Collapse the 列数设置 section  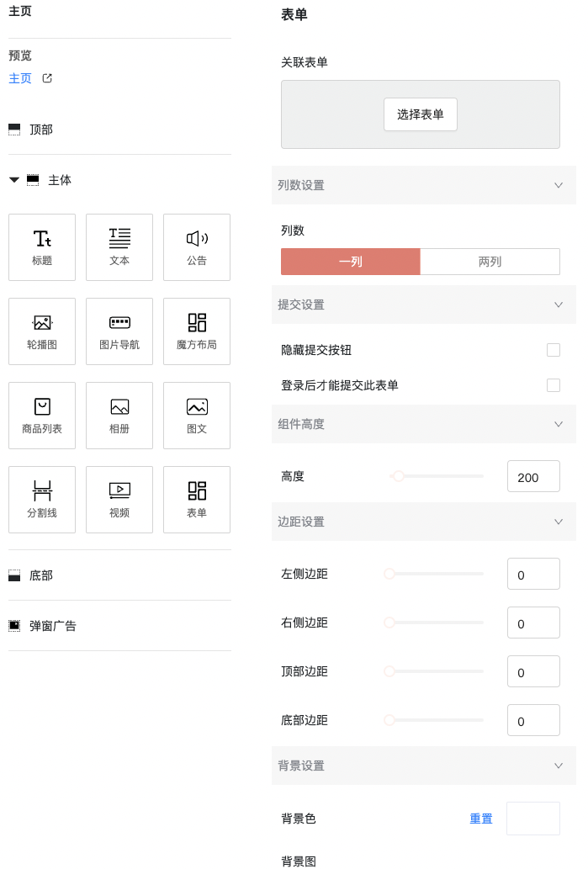(x=424, y=185)
